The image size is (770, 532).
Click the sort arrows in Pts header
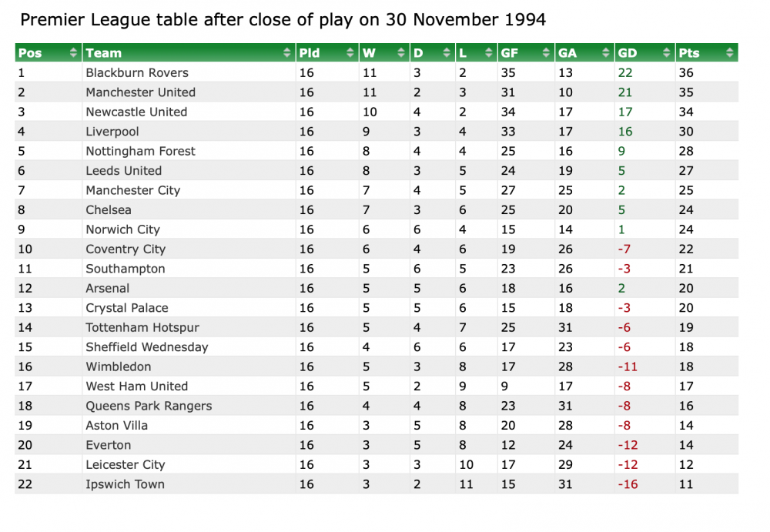tap(729, 53)
